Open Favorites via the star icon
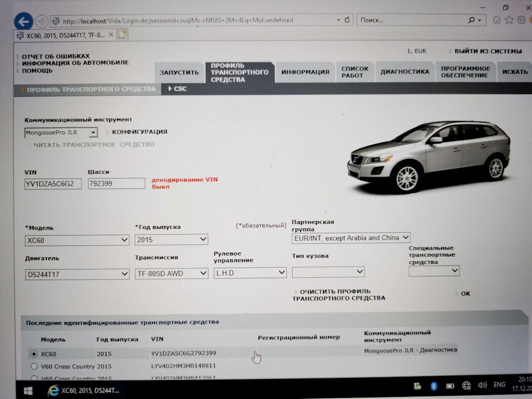Screen dimensions: 532x399 pyautogui.click(x=509, y=19)
